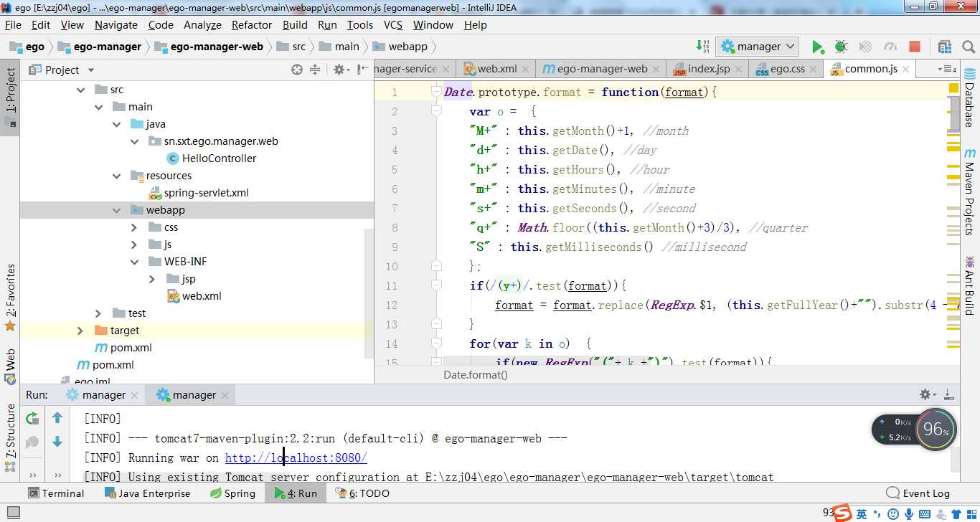Collapse all in Project panel
This screenshot has width=980, height=522.
[315, 70]
